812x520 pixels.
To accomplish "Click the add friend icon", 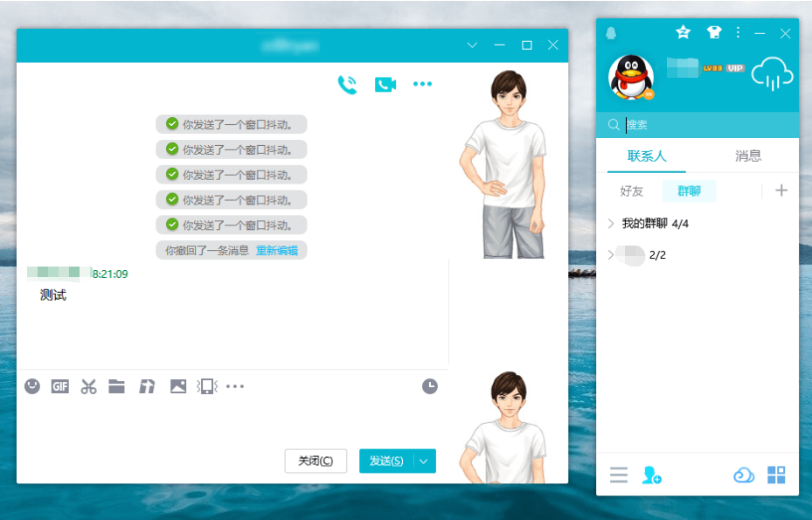I will point(651,475).
